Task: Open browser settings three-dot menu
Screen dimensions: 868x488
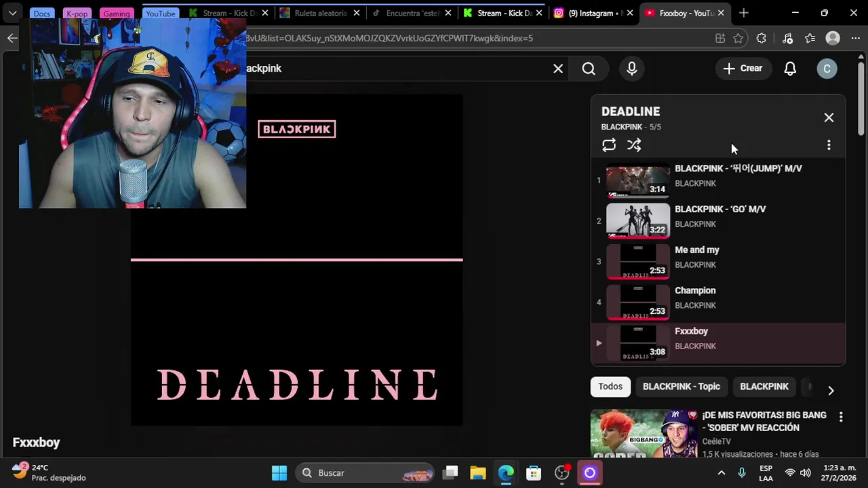Action: [x=856, y=39]
